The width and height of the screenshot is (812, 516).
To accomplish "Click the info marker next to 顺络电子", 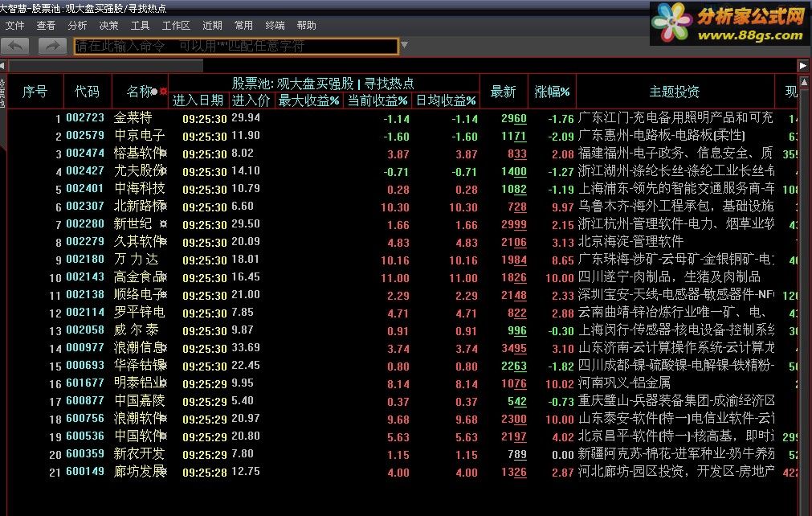I will [x=163, y=294].
